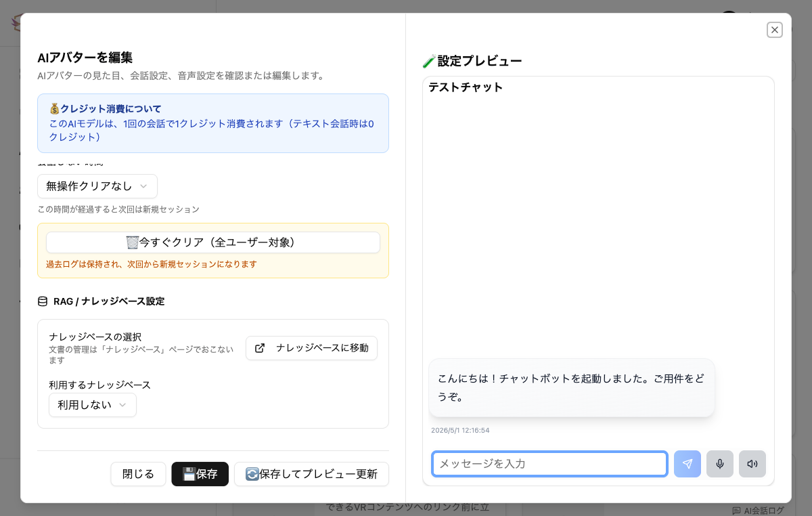Viewport: 812px width, 516px height.
Task: Start voice input with the microphone icon
Action: [720, 464]
